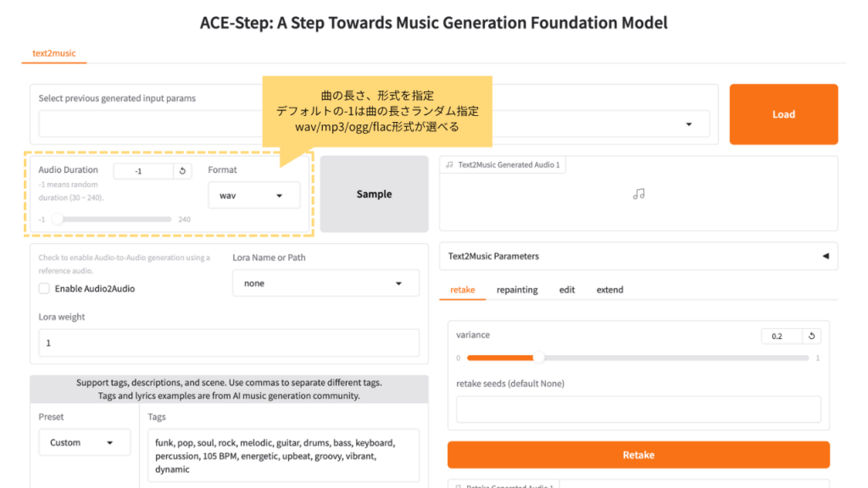Click the retake seeds input field

coord(638,409)
